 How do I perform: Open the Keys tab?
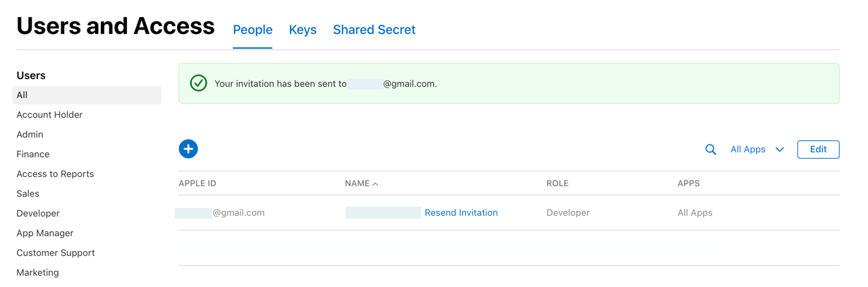302,30
